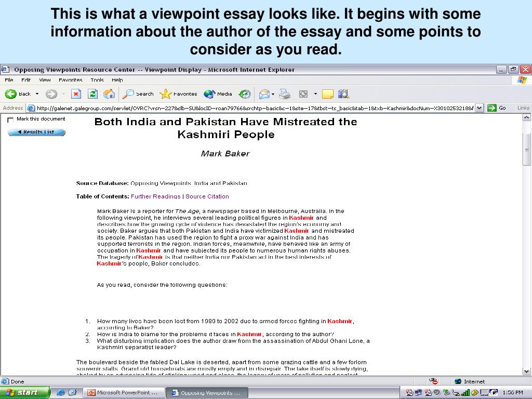The image size is (532, 399).
Task: Open the Edit icon dropdown arrow
Action: pos(315,94)
